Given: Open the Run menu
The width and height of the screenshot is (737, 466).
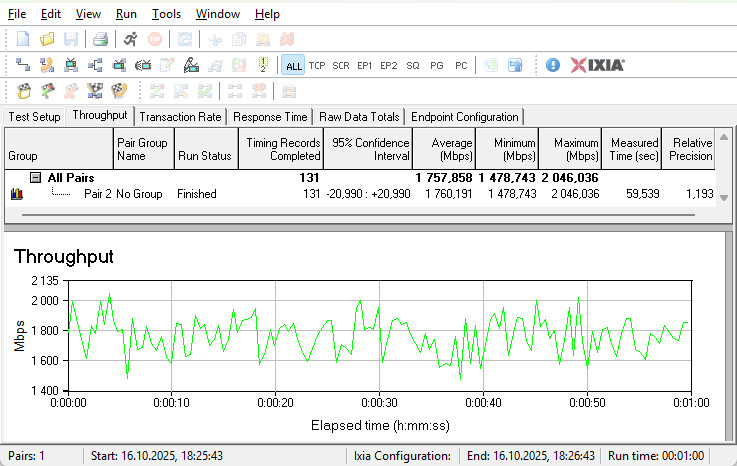Looking at the screenshot, I should point(126,14).
